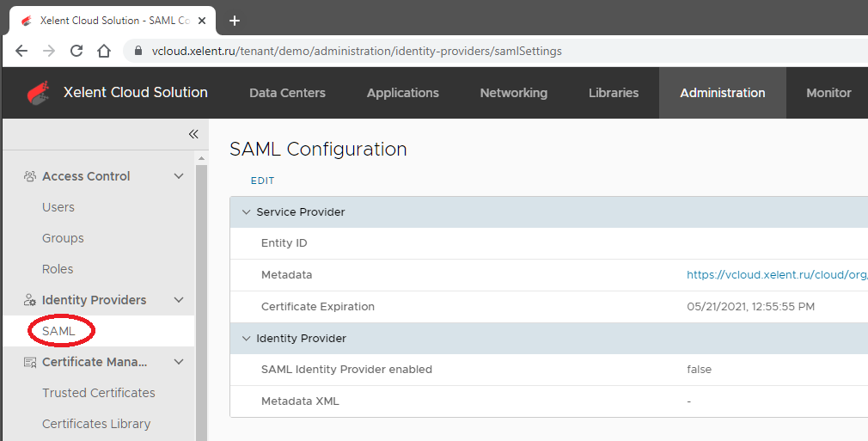Open the browser home page icon
The height and width of the screenshot is (441, 868).
tap(103, 51)
